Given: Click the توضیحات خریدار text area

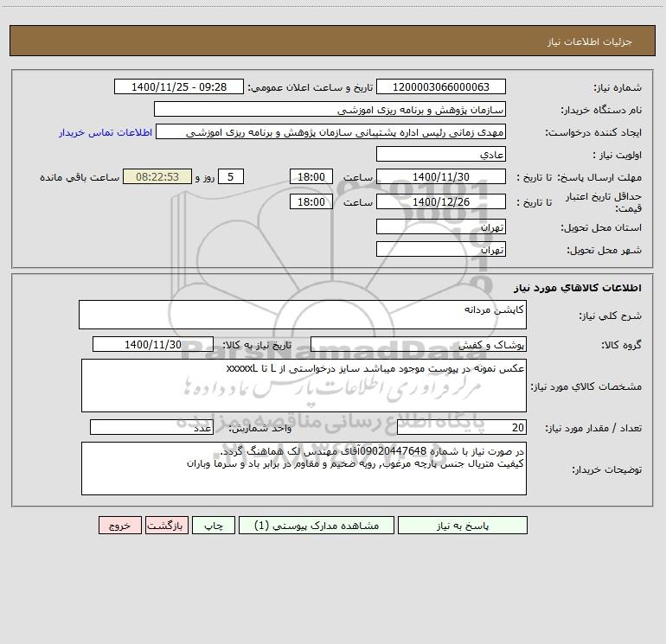Looking at the screenshot, I should 304,469.
